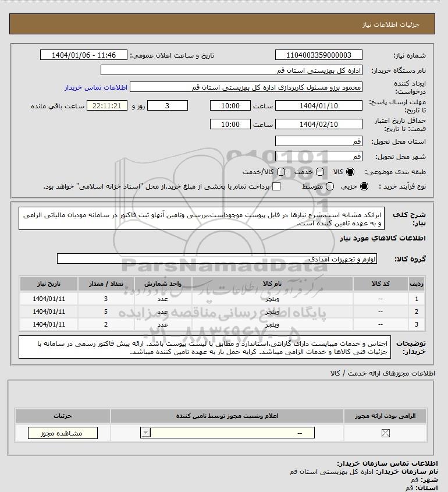Select the کالا/خدمت radio button

click(281, 172)
